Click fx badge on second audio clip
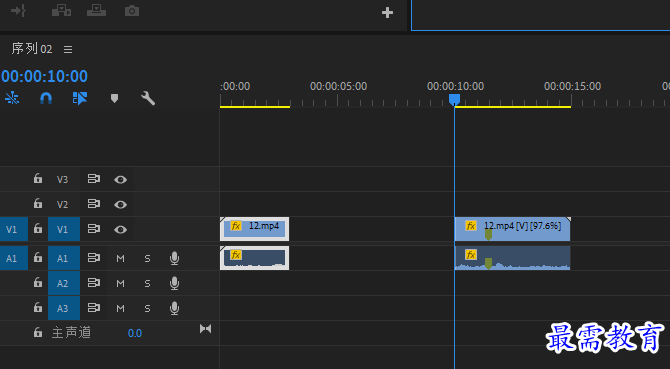The width and height of the screenshot is (670, 369). 471,255
